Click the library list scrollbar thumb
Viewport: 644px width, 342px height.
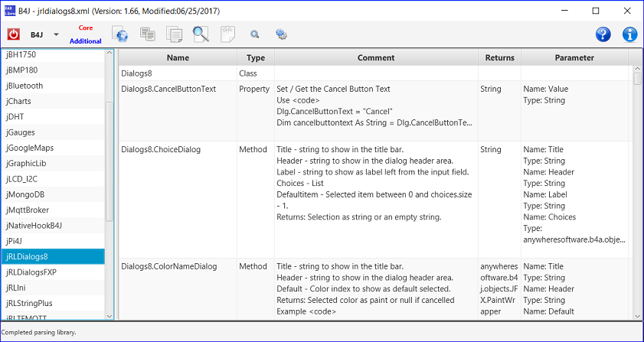(x=110, y=161)
